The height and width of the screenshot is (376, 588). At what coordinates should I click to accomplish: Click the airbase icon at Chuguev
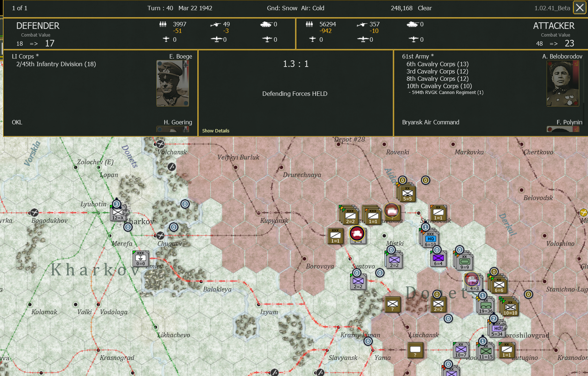tap(160, 235)
